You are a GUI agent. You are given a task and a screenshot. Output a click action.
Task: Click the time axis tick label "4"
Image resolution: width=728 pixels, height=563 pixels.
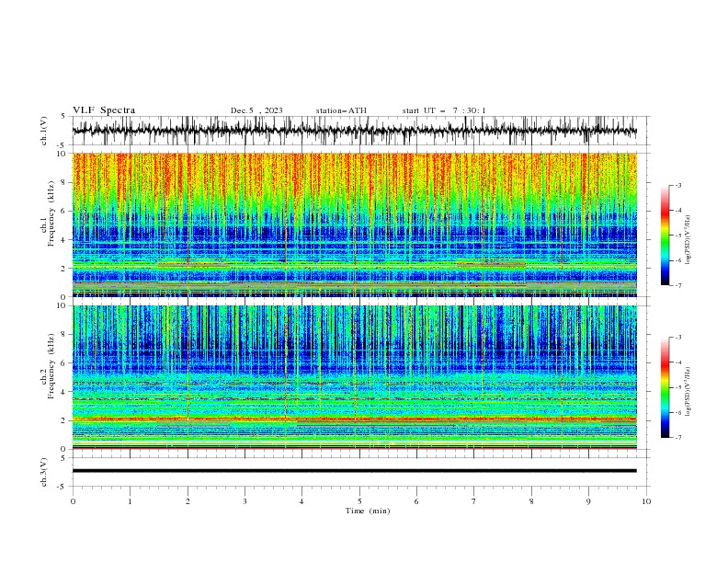pyautogui.click(x=301, y=501)
